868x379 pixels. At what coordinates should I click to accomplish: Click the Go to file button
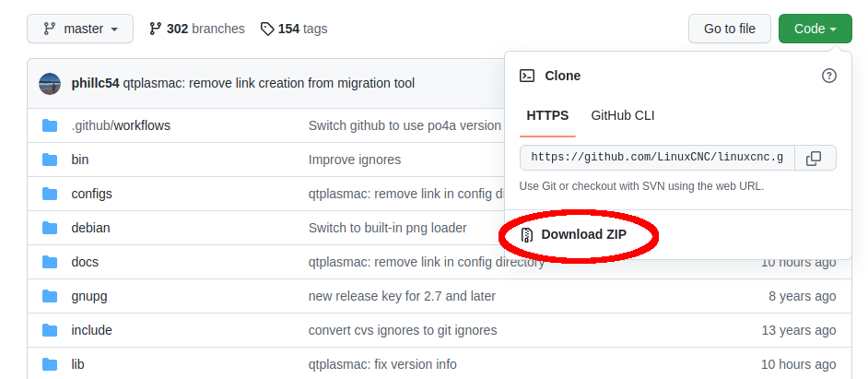pos(730,29)
